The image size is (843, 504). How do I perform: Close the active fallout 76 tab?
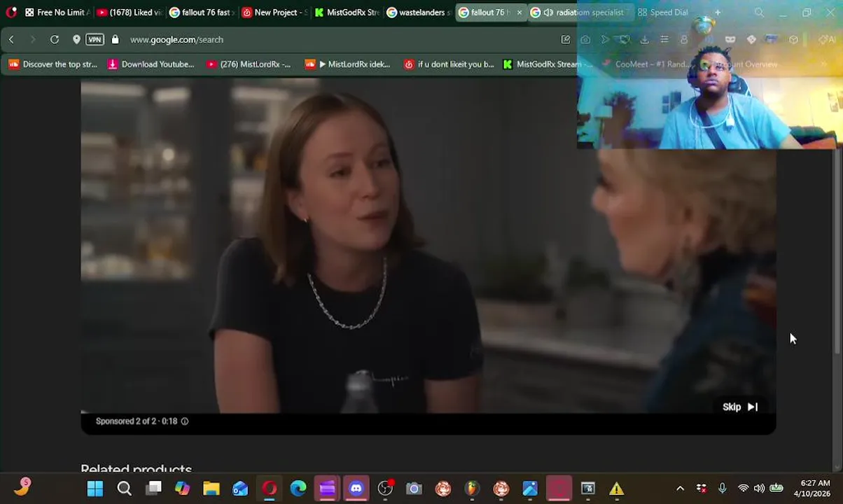point(519,13)
